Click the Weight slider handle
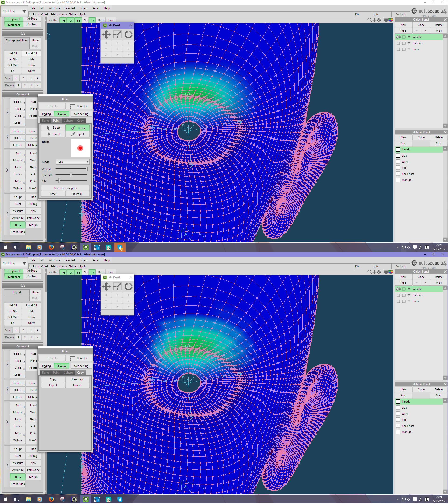This screenshot has width=448, height=504. click(x=87, y=169)
